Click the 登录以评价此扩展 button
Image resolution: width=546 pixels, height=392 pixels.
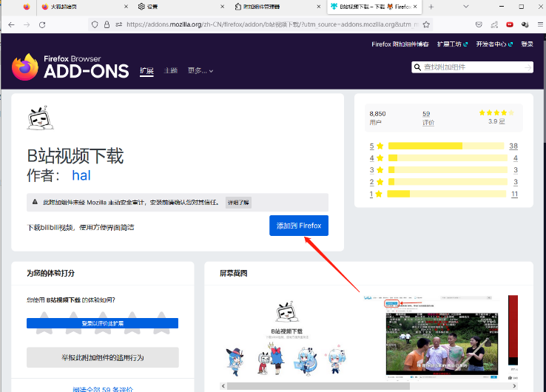(102, 323)
